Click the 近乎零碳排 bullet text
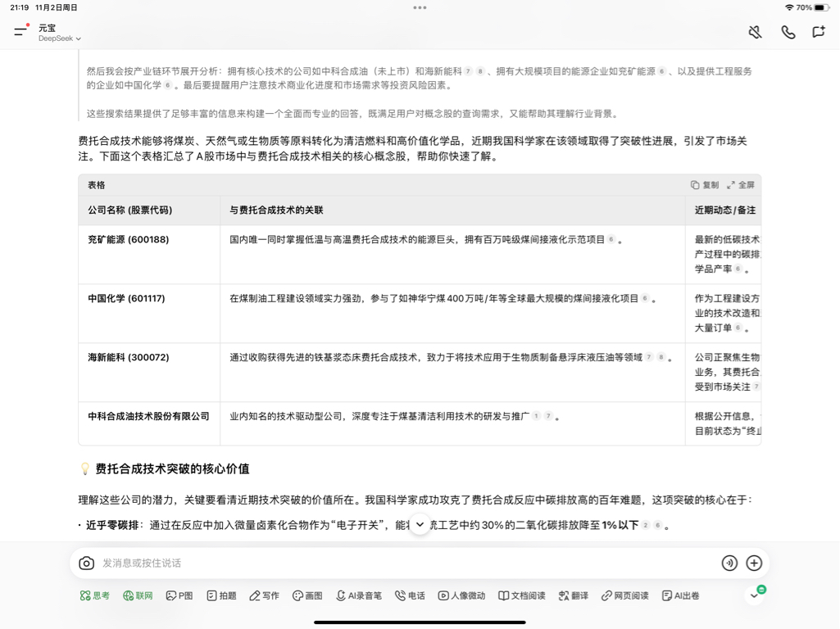The height and width of the screenshot is (629, 840). click(x=111, y=525)
